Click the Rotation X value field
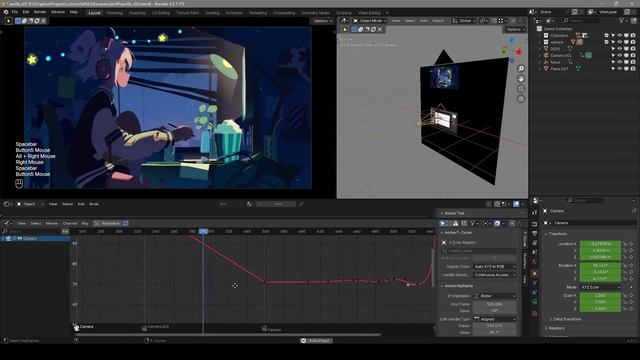Screen dimensions: 640x360 click(600, 265)
